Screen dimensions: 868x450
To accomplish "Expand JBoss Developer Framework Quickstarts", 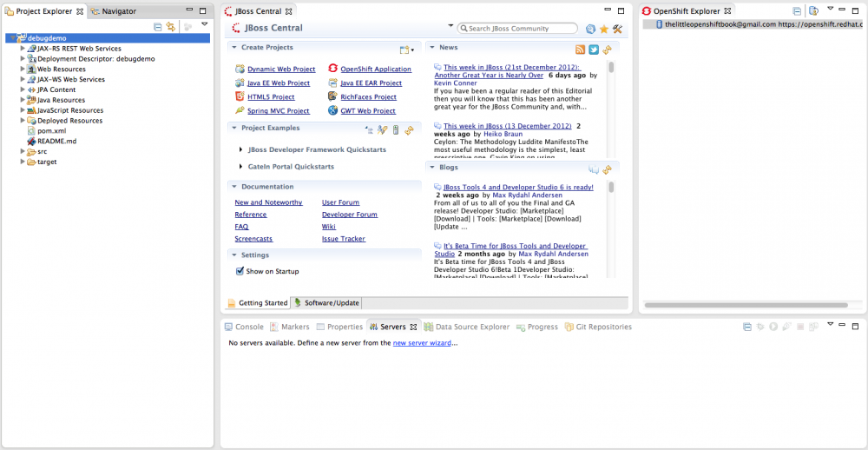I will tap(240, 149).
